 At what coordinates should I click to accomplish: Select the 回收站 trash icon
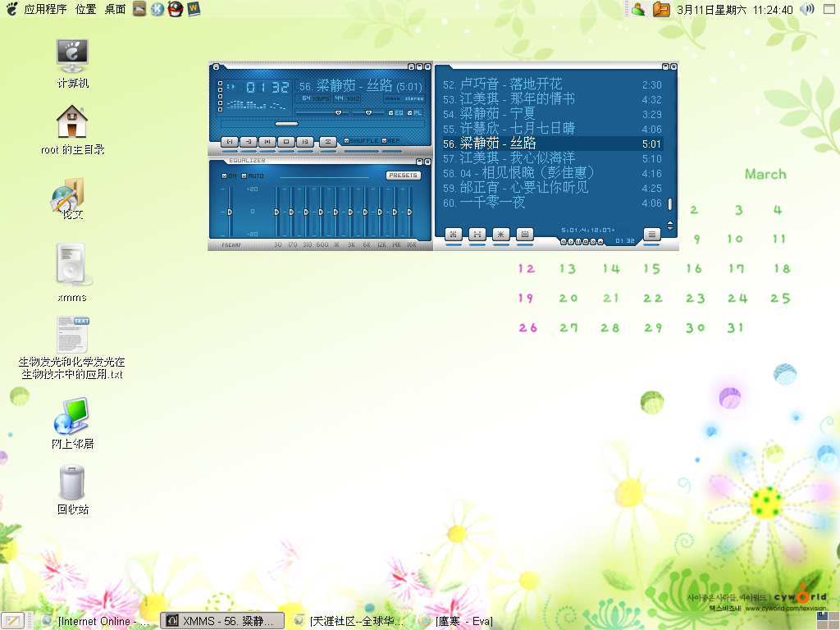pos(72,491)
